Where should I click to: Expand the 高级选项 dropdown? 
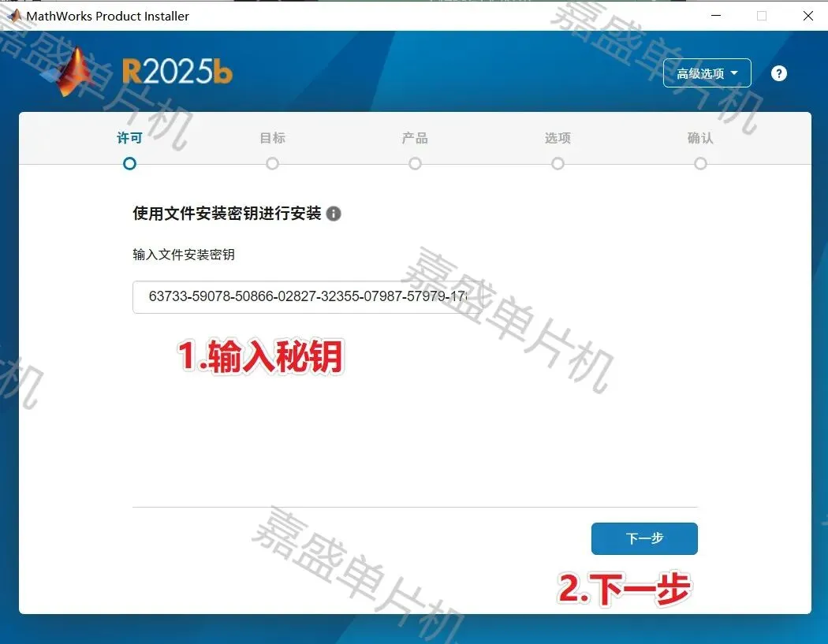707,73
